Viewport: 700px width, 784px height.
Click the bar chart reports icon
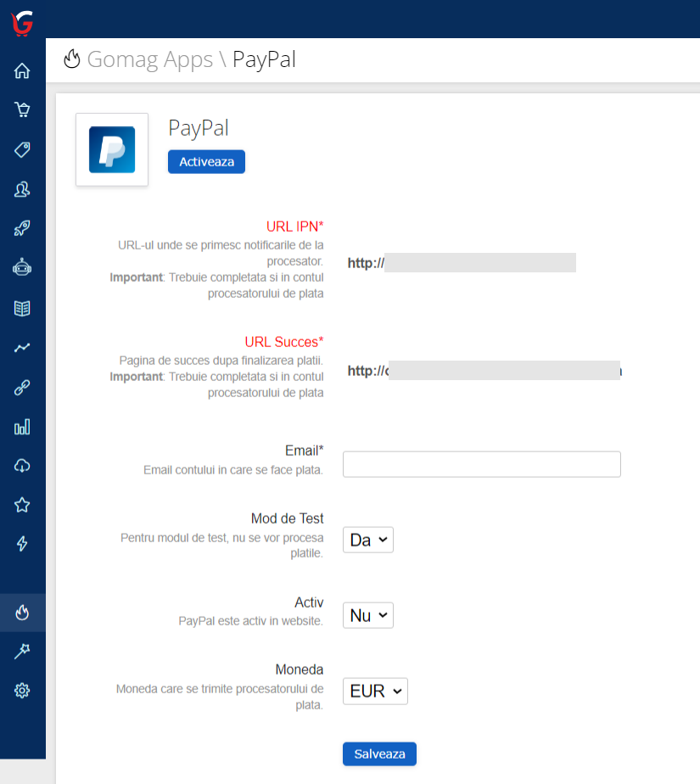click(x=22, y=427)
